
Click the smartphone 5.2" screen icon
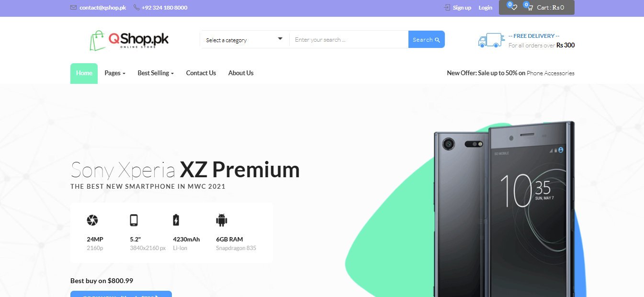134,220
